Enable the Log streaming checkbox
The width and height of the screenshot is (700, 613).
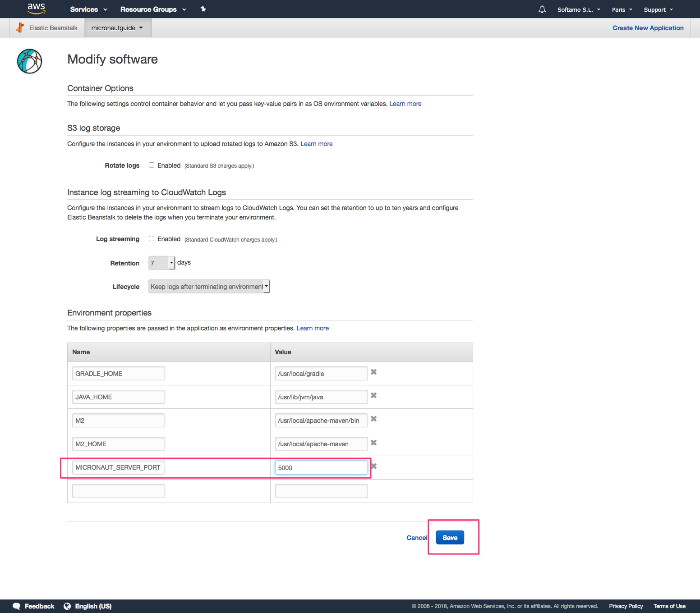click(x=152, y=239)
